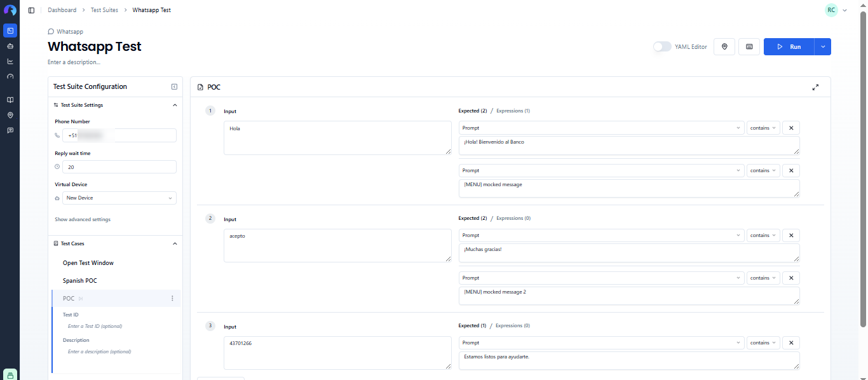Run the Whatsapp Test suite
This screenshot has height=380, width=868.
point(789,47)
